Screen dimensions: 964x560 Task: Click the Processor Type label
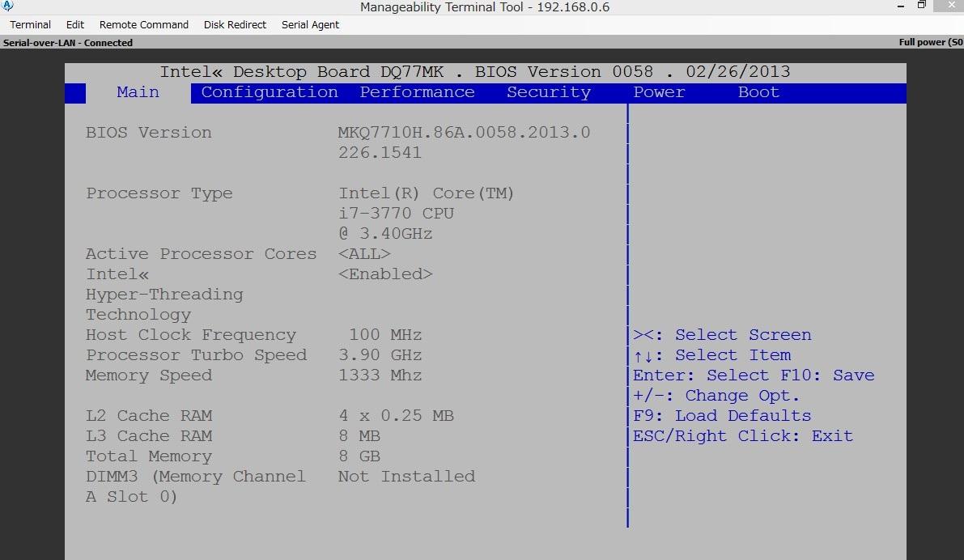click(x=159, y=193)
